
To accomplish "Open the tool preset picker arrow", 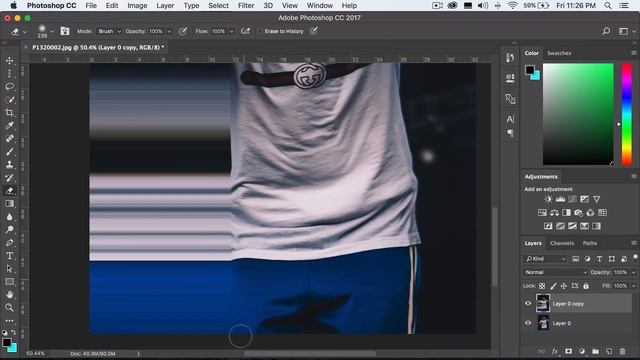I will click(x=25, y=31).
